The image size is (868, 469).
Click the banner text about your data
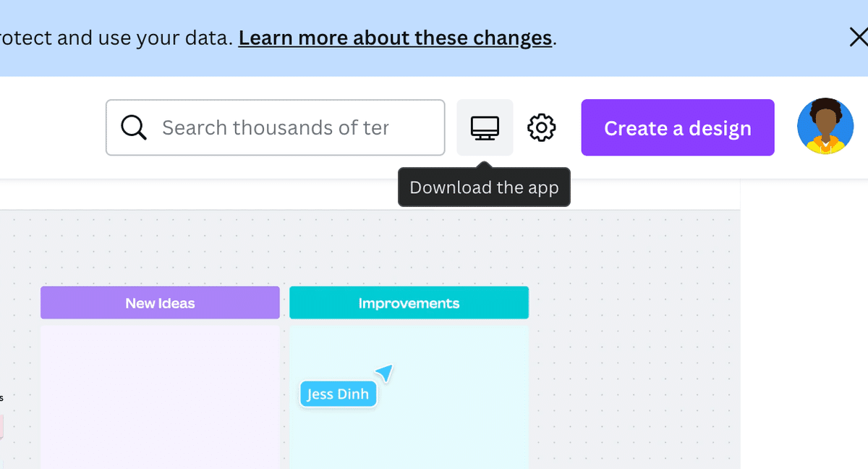coord(116,38)
